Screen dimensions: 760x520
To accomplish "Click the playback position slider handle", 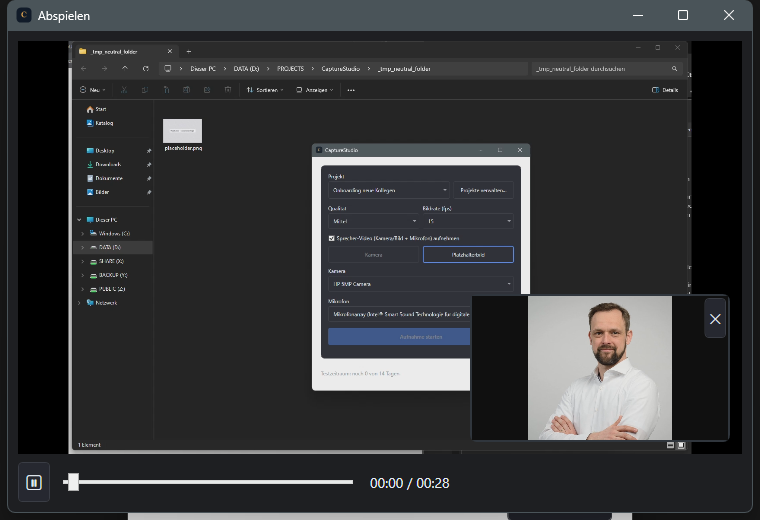I will 73,482.
